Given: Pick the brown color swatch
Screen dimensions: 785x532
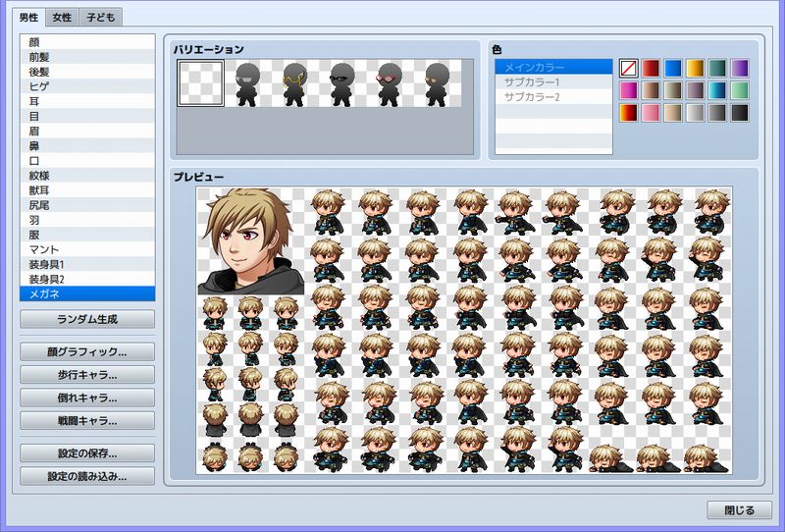Looking at the screenshot, I should [651, 90].
